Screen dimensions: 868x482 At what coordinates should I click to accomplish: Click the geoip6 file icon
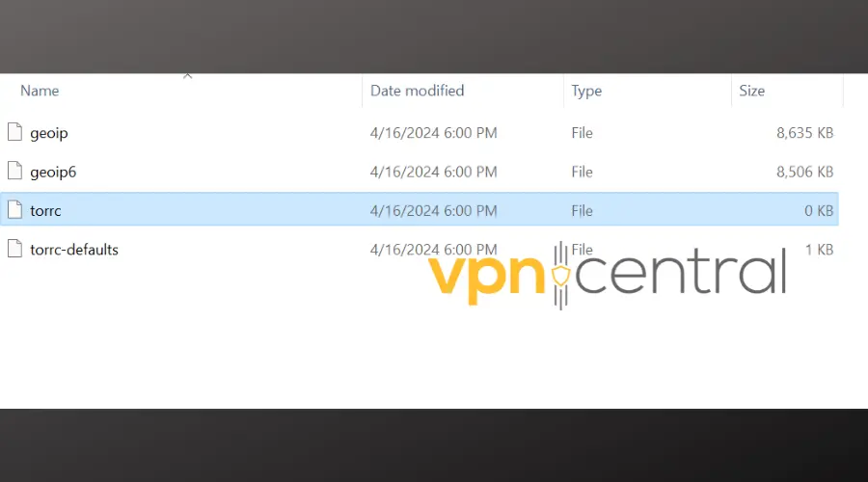click(x=14, y=171)
